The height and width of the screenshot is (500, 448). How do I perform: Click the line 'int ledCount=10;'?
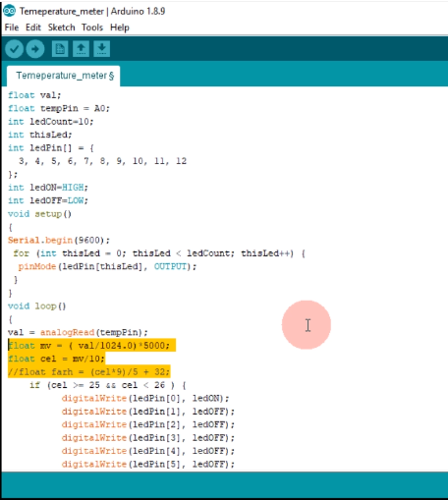click(51, 122)
